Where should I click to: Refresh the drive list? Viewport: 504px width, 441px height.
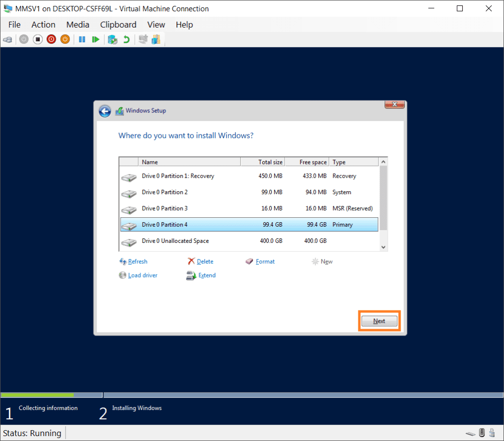[133, 262]
